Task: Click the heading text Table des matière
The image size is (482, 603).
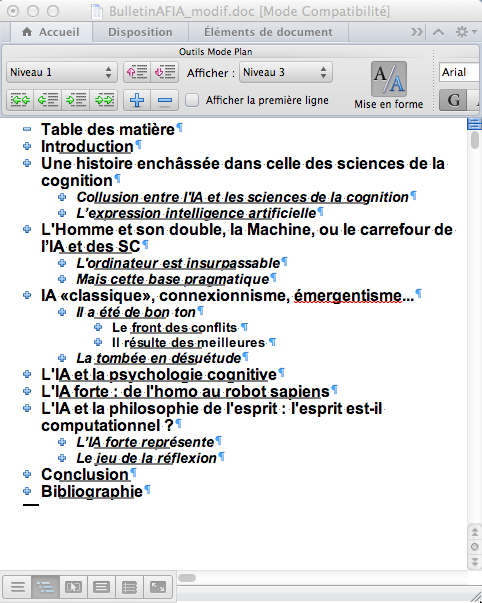Action: (108, 130)
